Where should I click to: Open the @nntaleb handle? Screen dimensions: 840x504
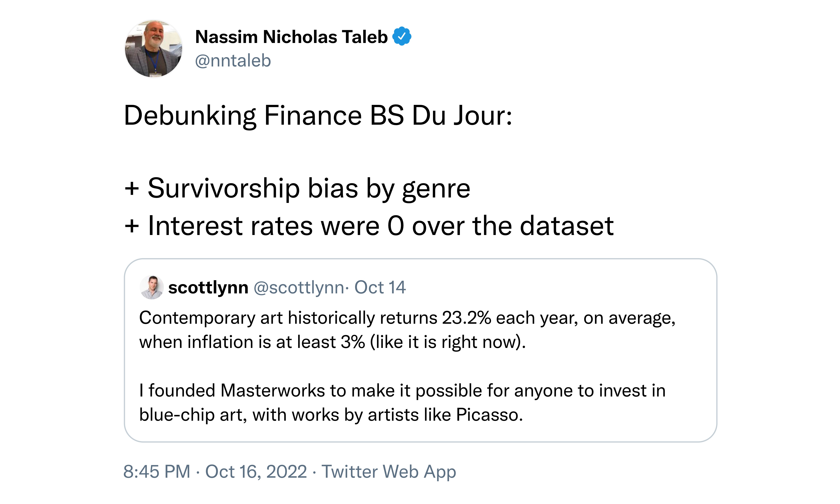coord(233,61)
